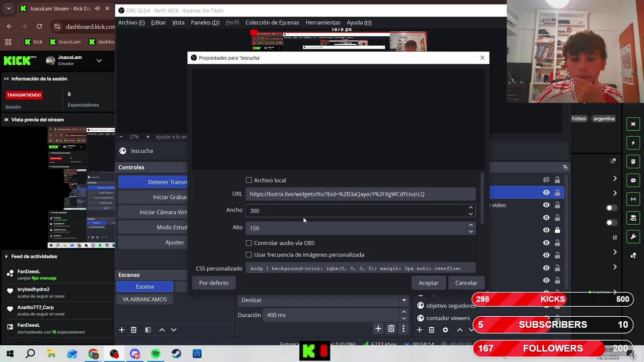The image size is (644, 362).
Task: Click the properties dialog vertical scrollbar
Action: point(482,199)
